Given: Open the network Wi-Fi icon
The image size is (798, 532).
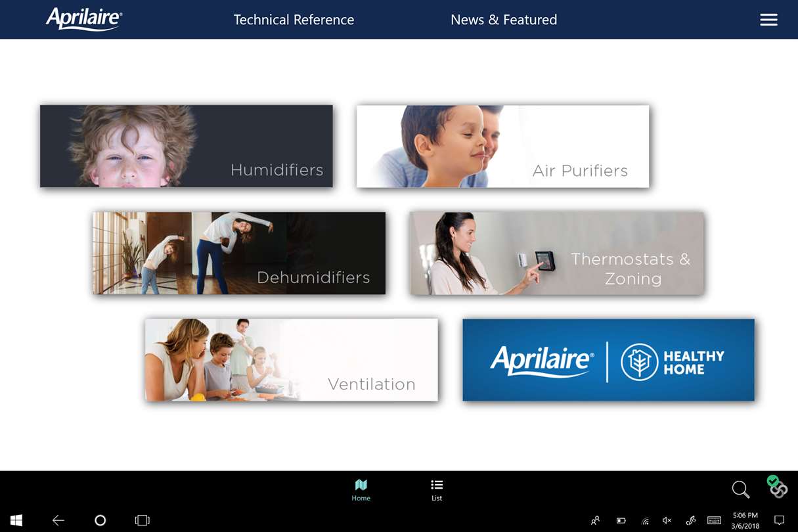Looking at the screenshot, I should (x=645, y=521).
